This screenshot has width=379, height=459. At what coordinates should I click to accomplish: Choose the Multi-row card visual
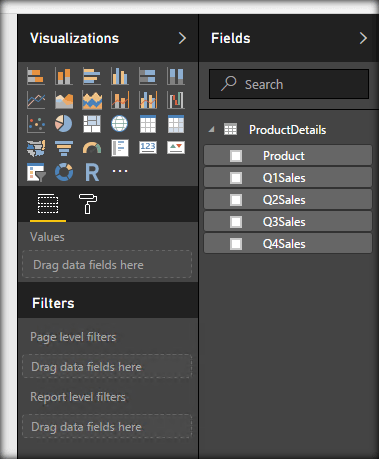120,148
